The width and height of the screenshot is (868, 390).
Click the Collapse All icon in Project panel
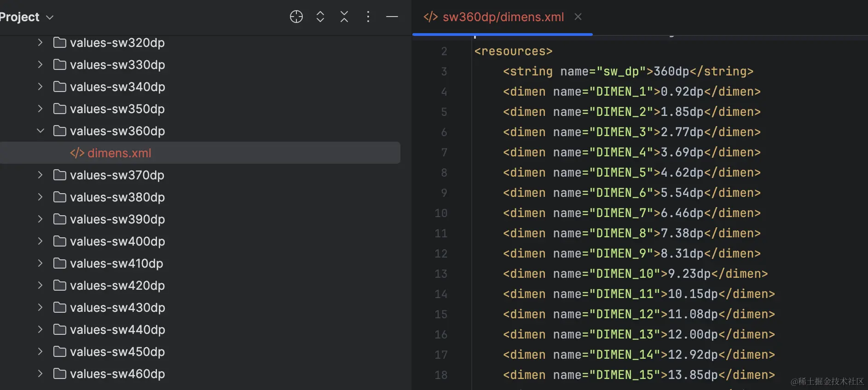click(344, 17)
